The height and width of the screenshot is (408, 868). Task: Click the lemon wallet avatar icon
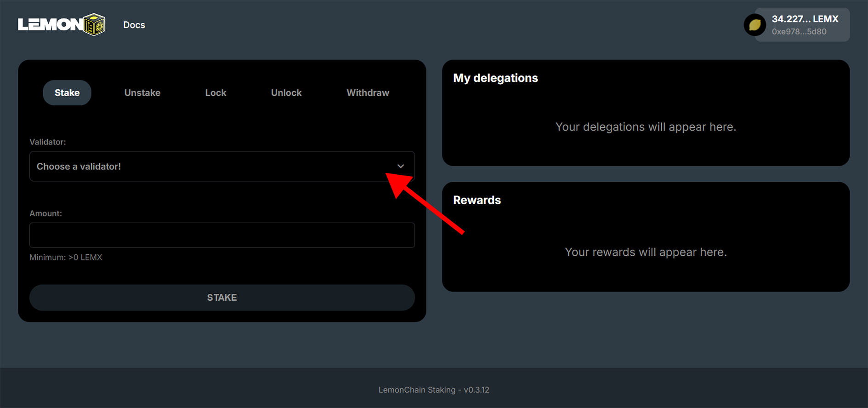pyautogui.click(x=755, y=25)
